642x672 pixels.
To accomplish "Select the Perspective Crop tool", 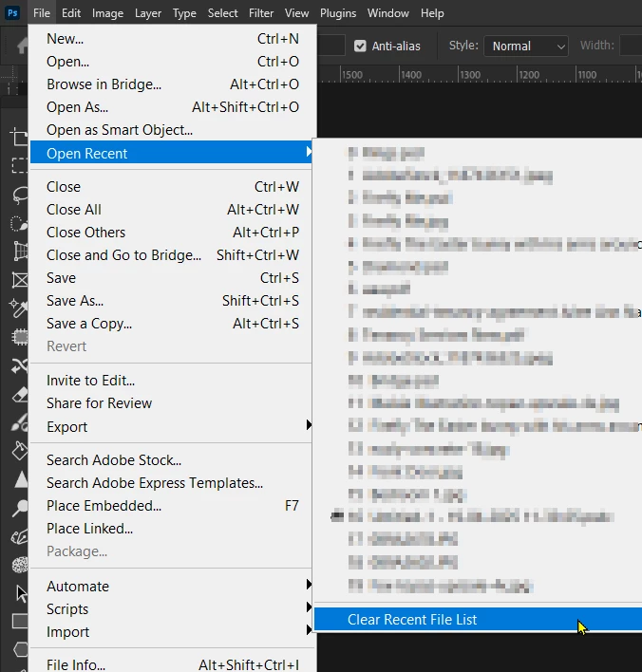I will [20, 252].
